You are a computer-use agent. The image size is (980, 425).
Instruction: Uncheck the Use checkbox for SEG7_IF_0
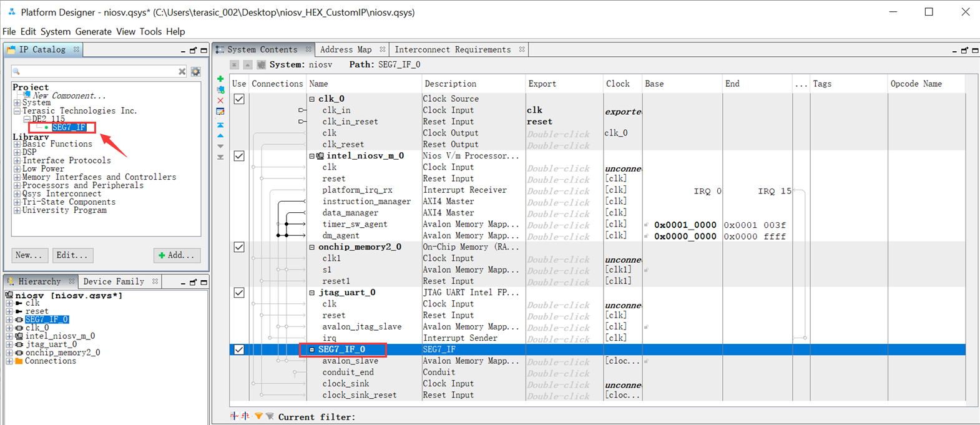tap(239, 349)
